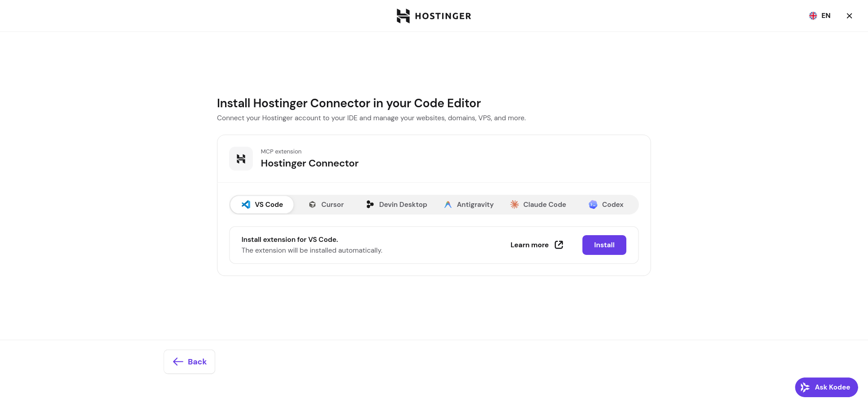The height and width of the screenshot is (403, 868).
Task: Click 'The extension will be installed automatically.' text
Action: coord(312,250)
